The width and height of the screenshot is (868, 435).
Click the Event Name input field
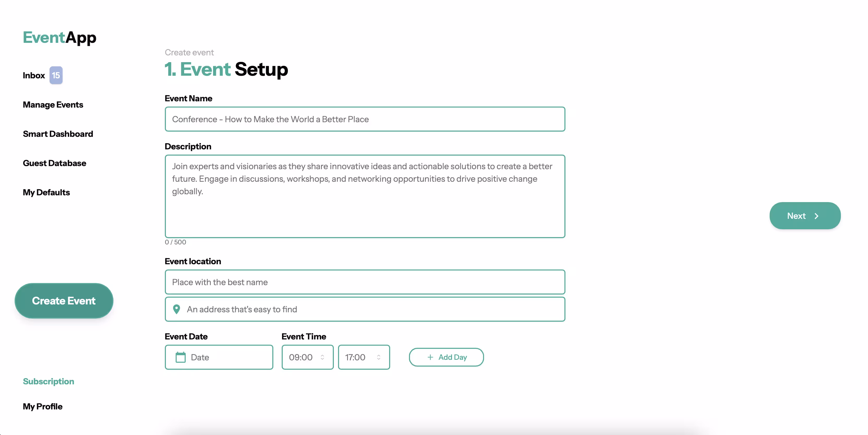click(365, 119)
